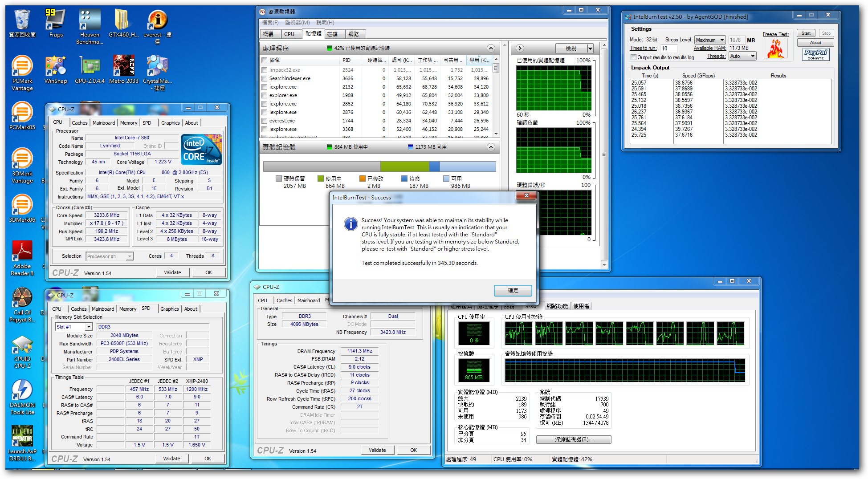Open the Mainboard tab in CPU-Z

104,123
